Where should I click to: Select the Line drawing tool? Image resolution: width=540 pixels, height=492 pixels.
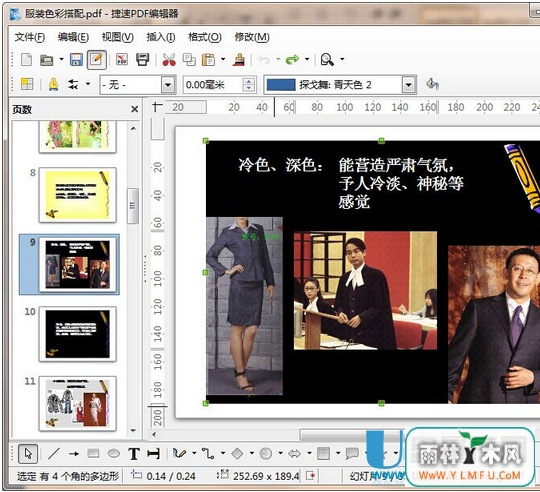[54, 453]
